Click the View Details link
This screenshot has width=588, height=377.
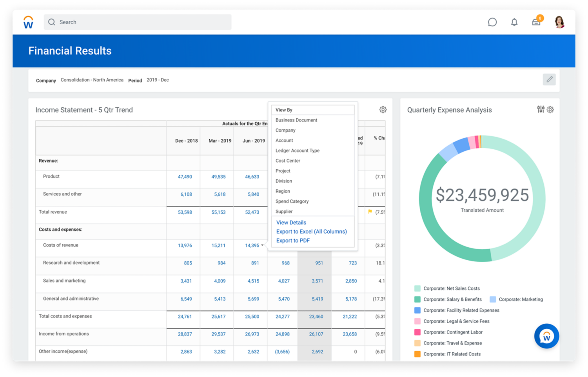291,222
